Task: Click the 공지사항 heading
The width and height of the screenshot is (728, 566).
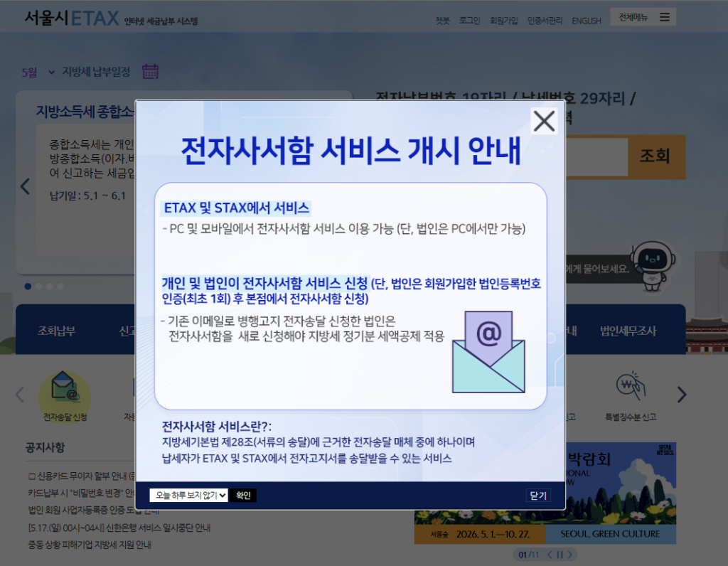Action: [x=45, y=447]
